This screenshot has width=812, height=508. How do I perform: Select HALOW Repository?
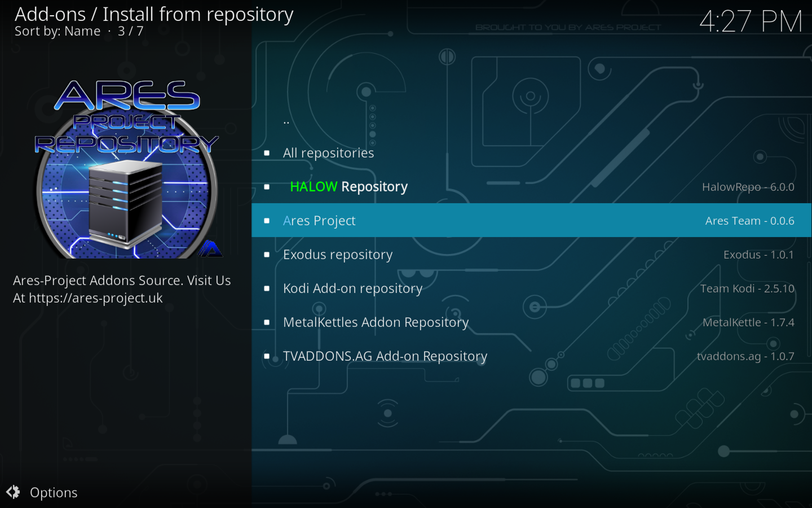pos(531,187)
